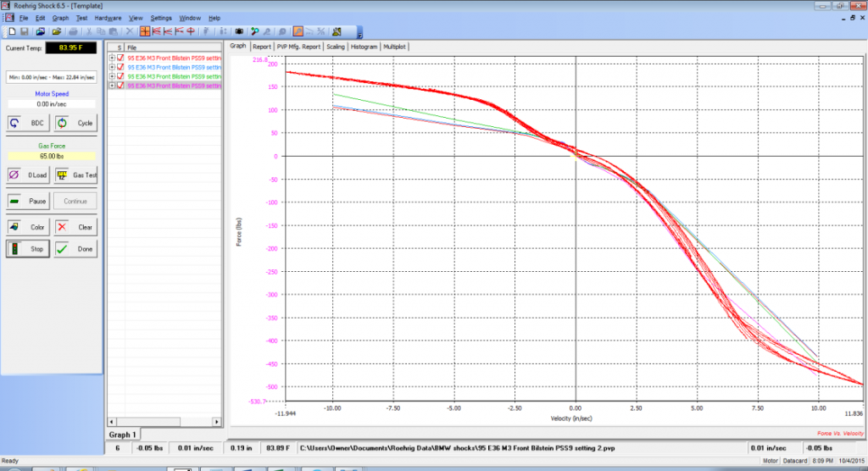Select red 95 E36 M3 Front Bilstein file
The height and width of the screenshot is (471, 868).
pos(174,58)
